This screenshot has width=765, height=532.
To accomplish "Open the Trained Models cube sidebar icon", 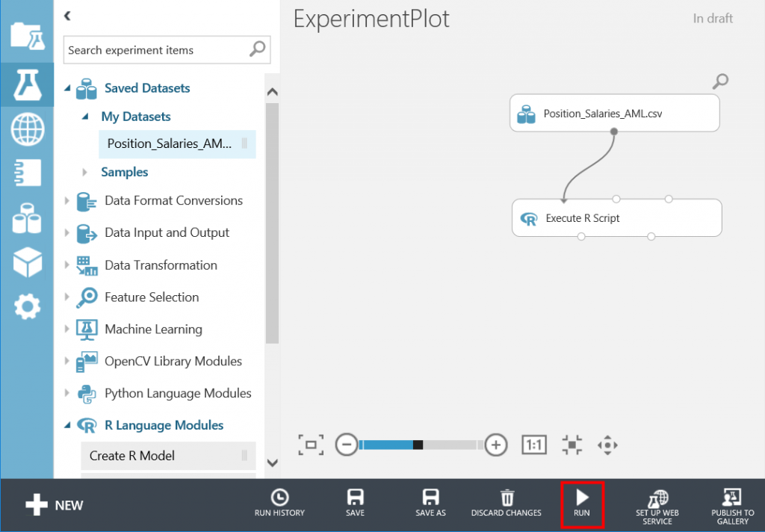I will (x=28, y=262).
